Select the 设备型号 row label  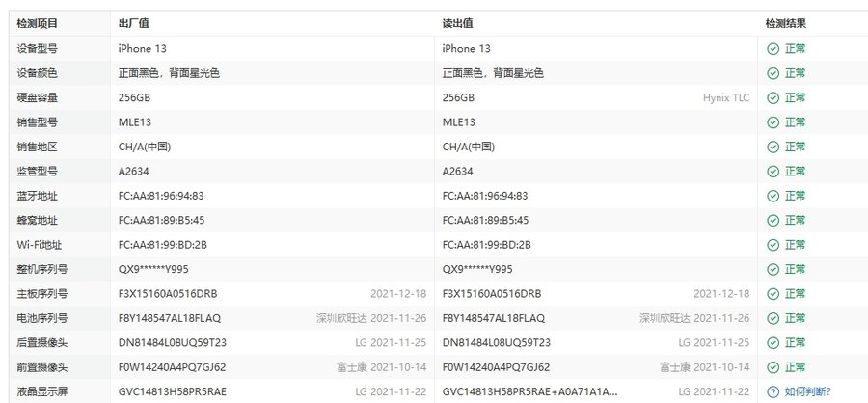pyautogui.click(x=37, y=49)
